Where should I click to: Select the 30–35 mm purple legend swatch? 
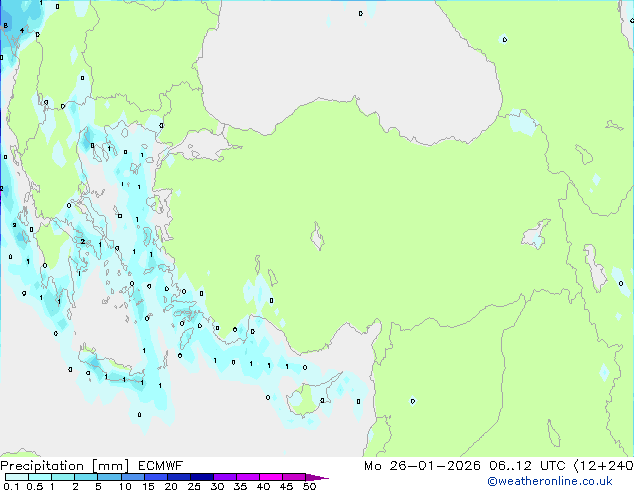224,477
